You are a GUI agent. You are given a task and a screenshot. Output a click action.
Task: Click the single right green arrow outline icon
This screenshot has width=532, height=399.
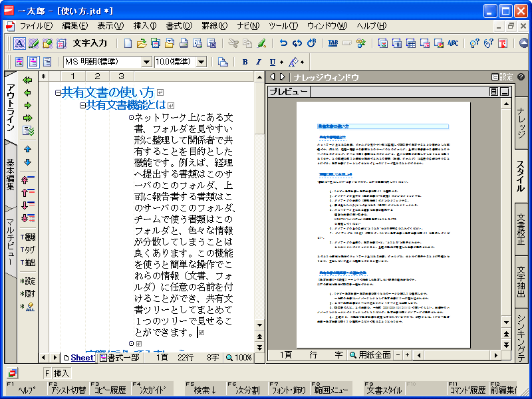click(28, 106)
